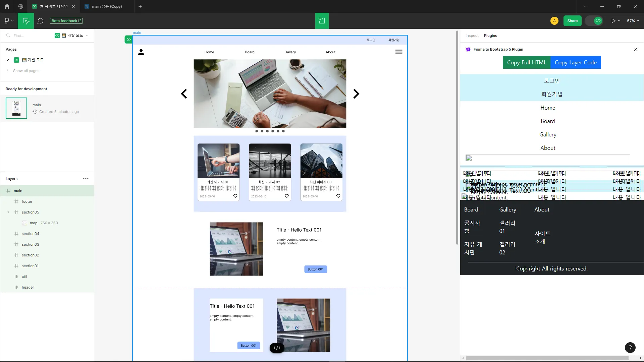Click the Find search field
The height and width of the screenshot is (362, 644).
pyautogui.click(x=30, y=36)
